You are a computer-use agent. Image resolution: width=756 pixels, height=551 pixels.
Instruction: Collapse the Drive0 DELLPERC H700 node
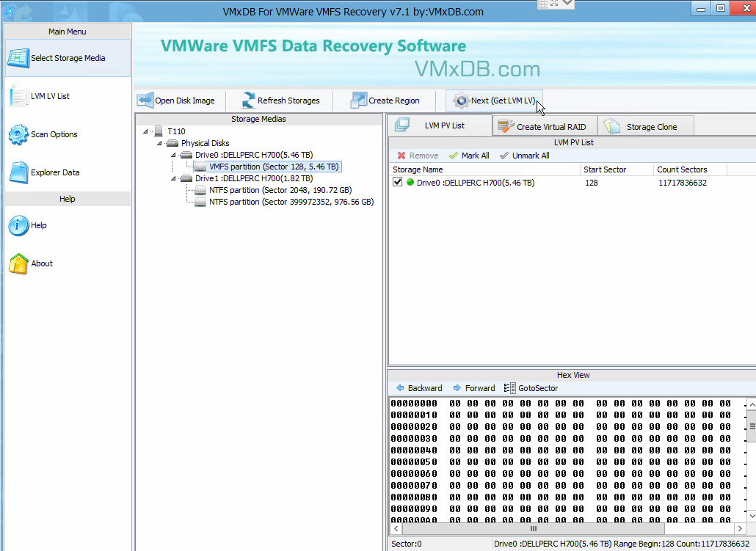173,155
